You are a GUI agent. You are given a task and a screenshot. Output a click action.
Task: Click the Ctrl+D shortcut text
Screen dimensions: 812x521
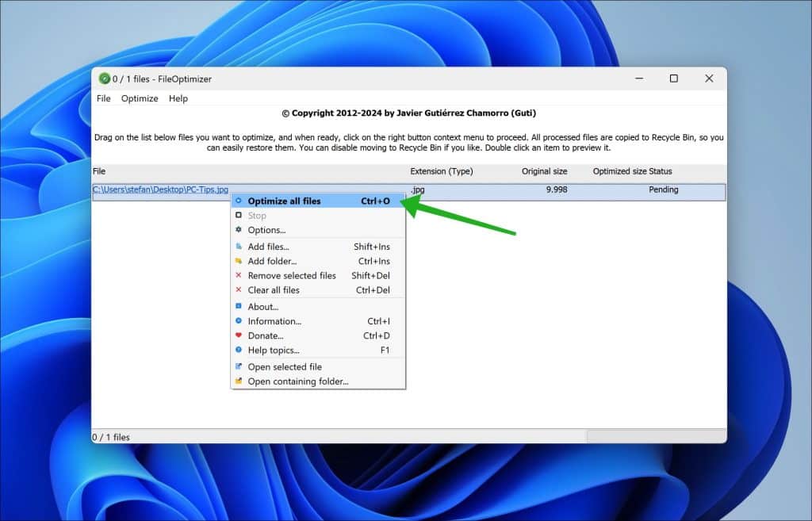pyautogui.click(x=377, y=335)
